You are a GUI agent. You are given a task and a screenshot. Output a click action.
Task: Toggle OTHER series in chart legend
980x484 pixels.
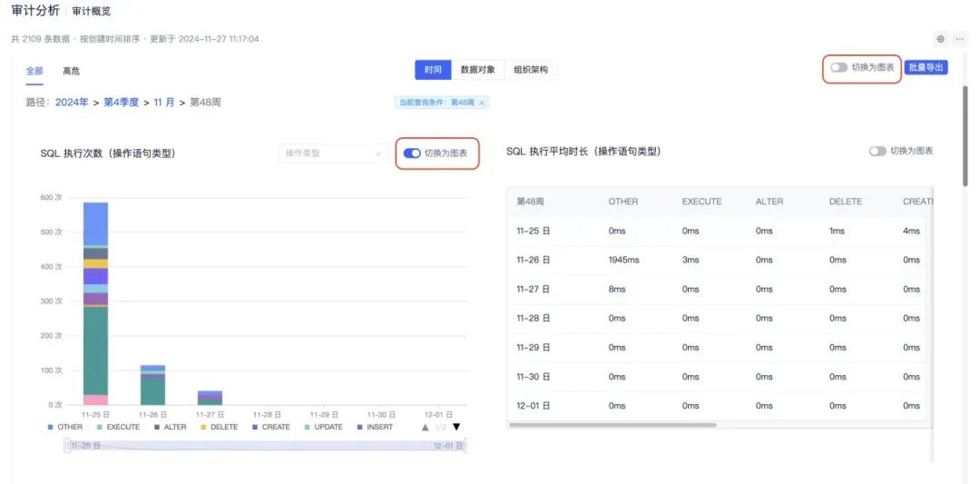tap(65, 427)
